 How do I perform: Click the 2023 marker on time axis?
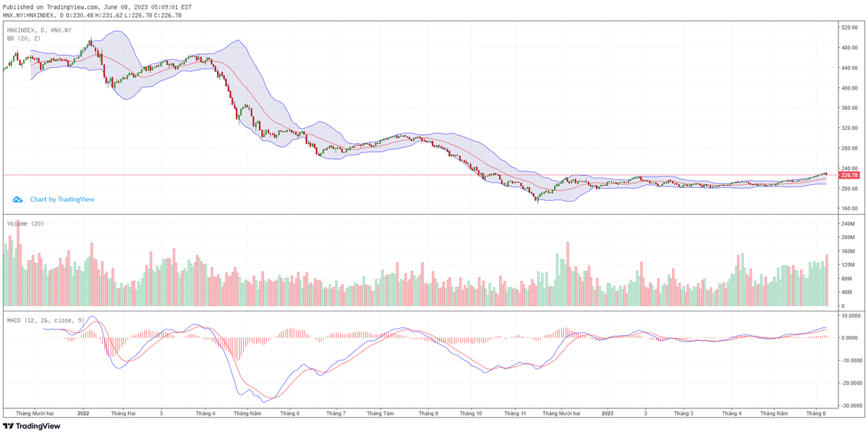pyautogui.click(x=607, y=413)
